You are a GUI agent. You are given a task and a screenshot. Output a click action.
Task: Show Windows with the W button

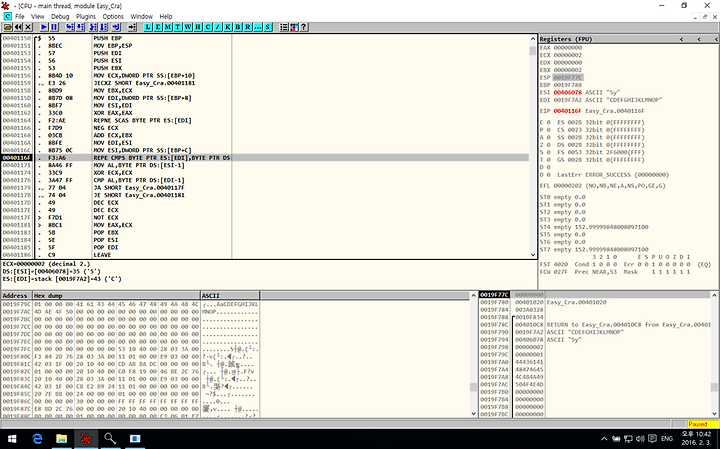pyautogui.click(x=188, y=27)
